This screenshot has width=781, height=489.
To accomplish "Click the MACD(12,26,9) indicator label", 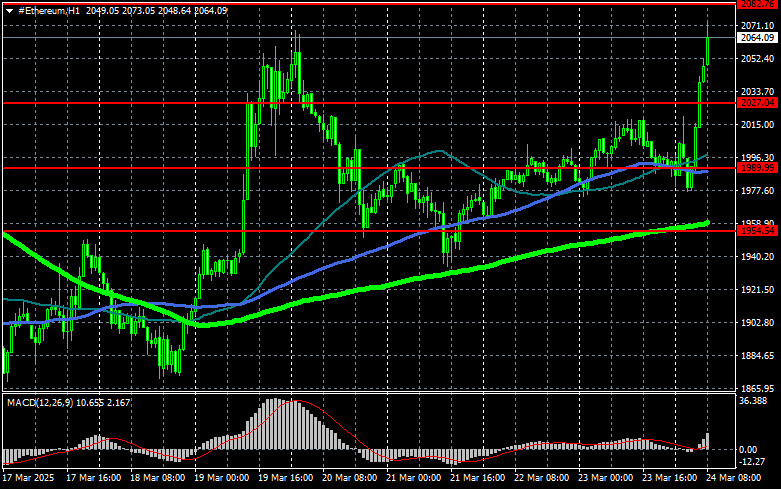I will point(41,402).
